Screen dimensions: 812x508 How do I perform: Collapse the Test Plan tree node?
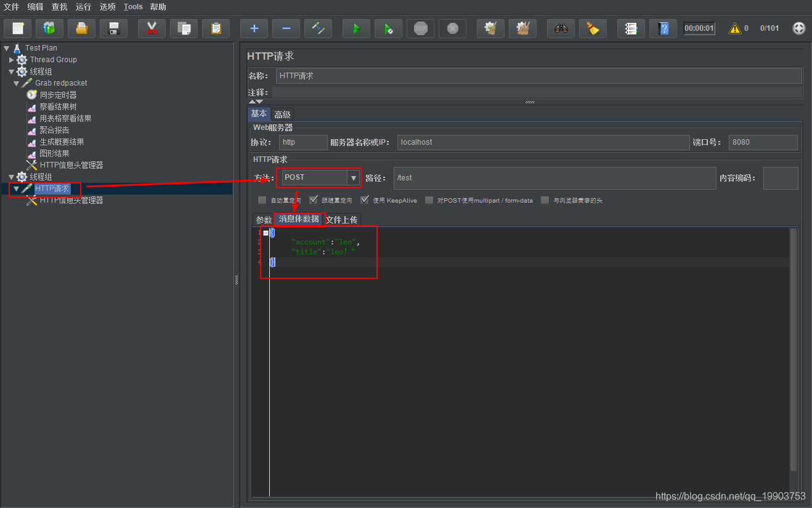coord(7,47)
